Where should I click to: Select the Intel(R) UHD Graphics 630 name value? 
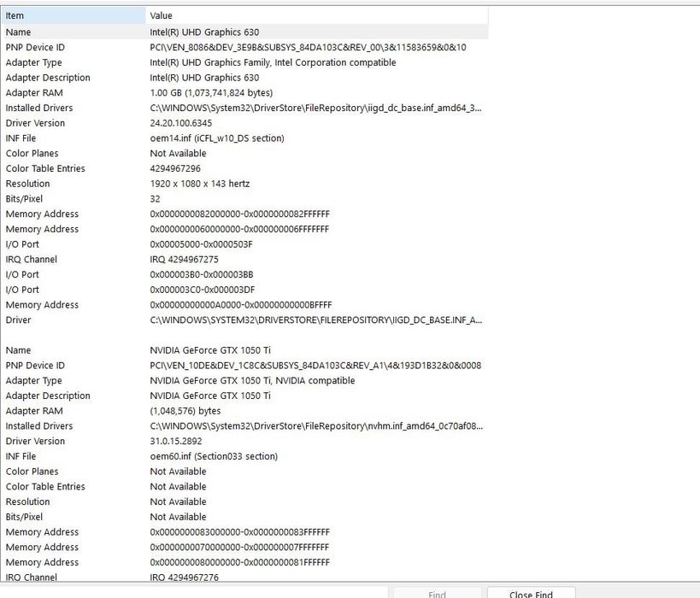[x=204, y=32]
